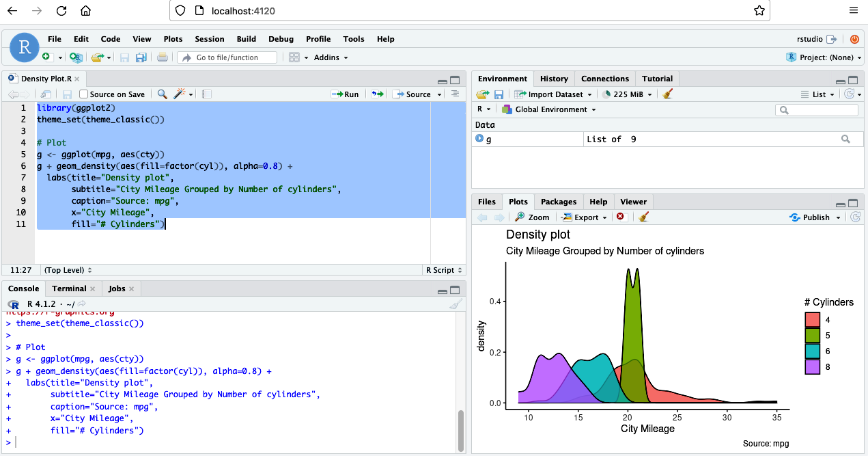Switch to the Packages tab
868x456 pixels.
pyautogui.click(x=559, y=202)
